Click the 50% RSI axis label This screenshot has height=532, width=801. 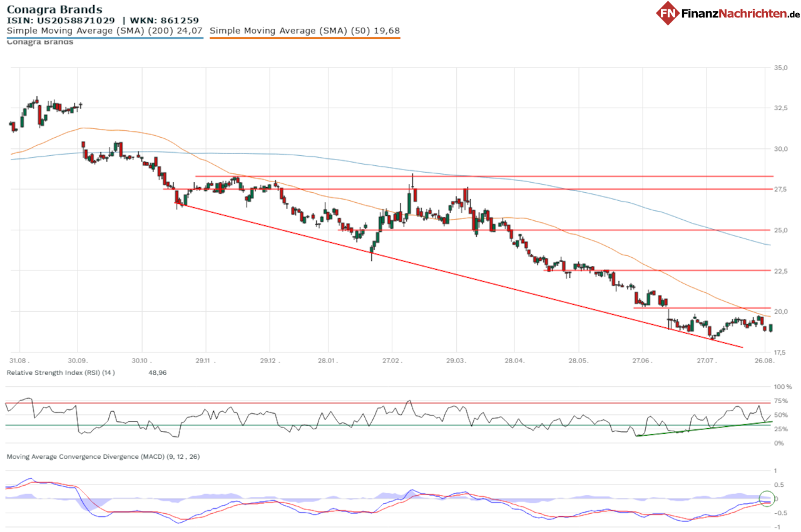tap(781, 415)
